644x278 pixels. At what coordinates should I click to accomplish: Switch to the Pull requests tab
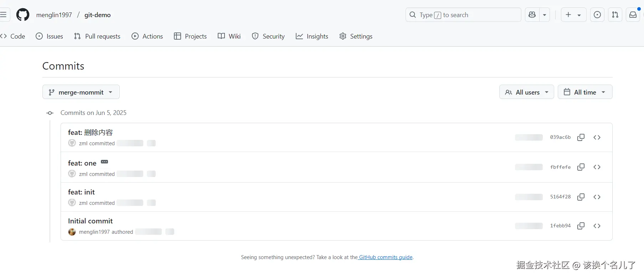pyautogui.click(x=97, y=36)
